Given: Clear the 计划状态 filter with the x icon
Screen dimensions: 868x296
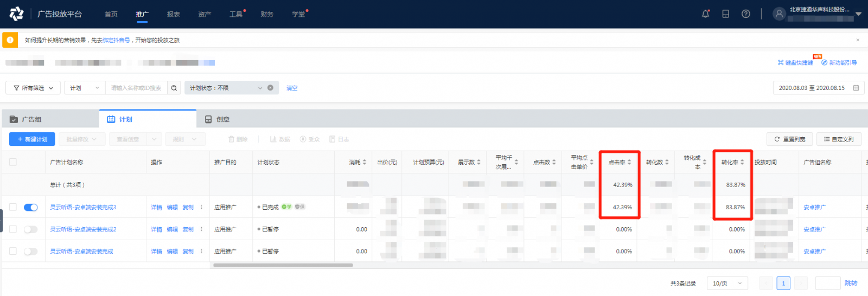Looking at the screenshot, I should pyautogui.click(x=270, y=88).
